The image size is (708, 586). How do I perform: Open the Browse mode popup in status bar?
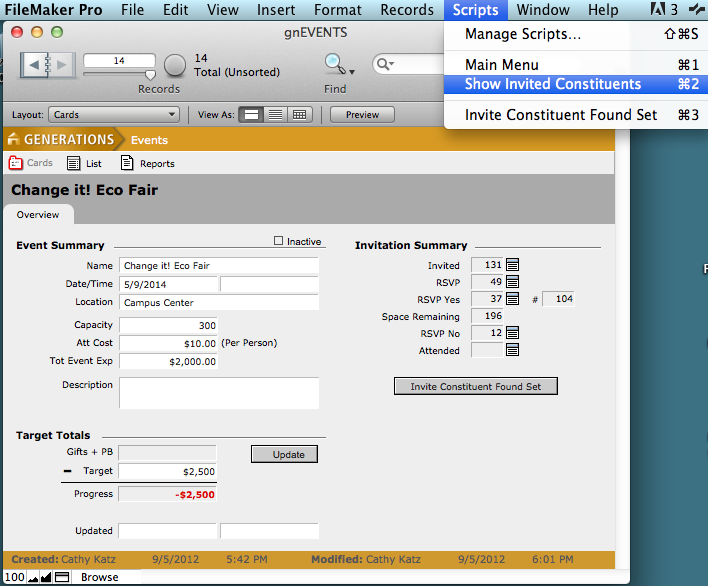[x=99, y=577]
